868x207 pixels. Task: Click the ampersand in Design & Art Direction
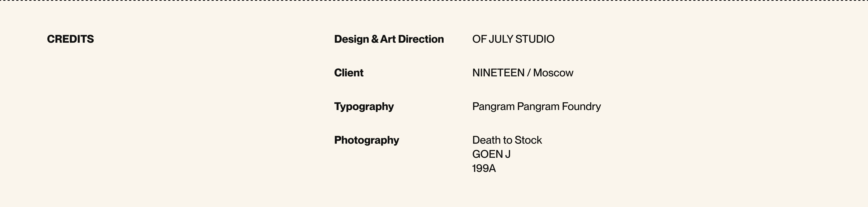coord(375,39)
